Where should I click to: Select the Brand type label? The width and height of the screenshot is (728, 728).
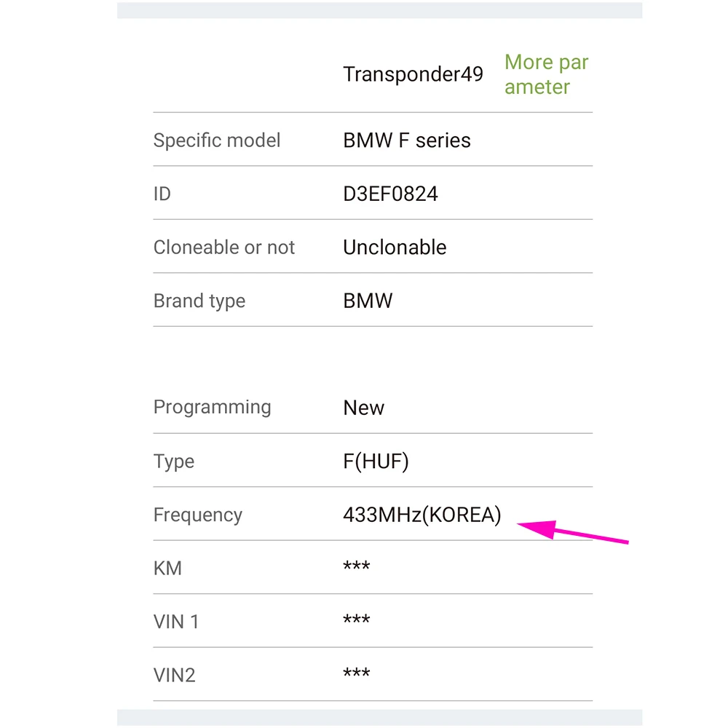199,301
